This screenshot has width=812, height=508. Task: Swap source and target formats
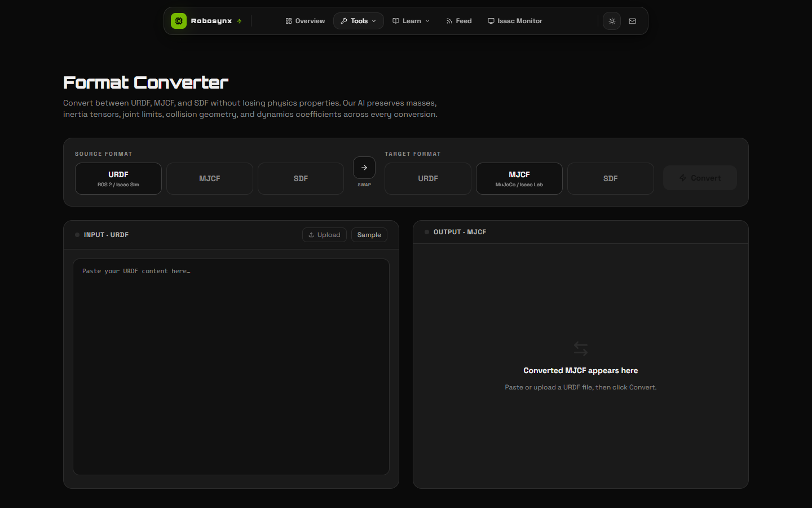364,168
